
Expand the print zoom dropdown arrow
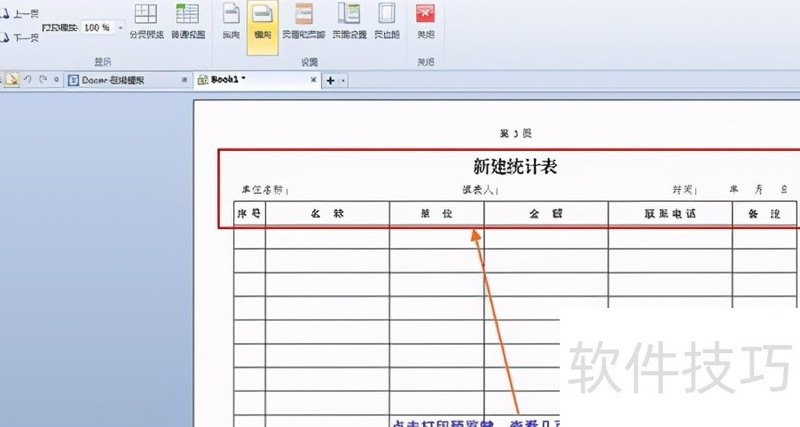point(120,28)
